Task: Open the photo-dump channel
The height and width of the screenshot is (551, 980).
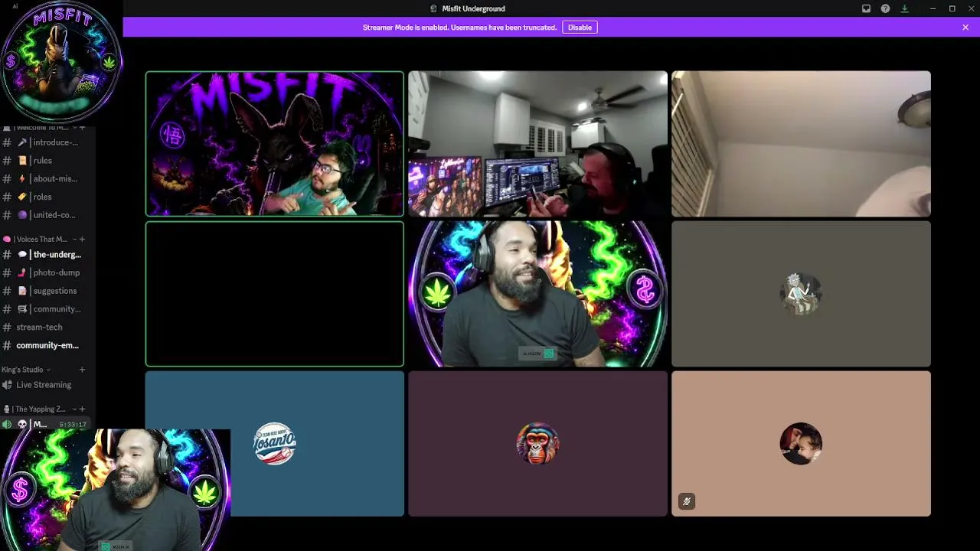Action: [x=47, y=272]
